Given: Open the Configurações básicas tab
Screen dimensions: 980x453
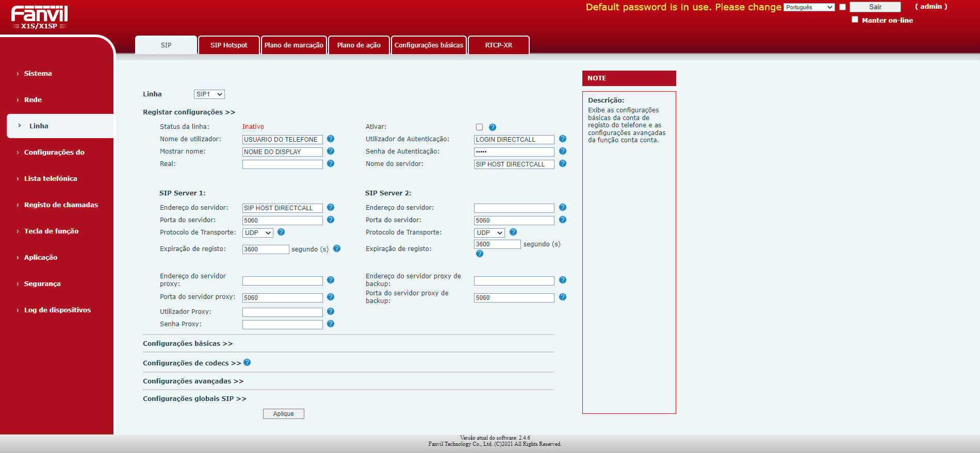Looking at the screenshot, I should tap(429, 45).
